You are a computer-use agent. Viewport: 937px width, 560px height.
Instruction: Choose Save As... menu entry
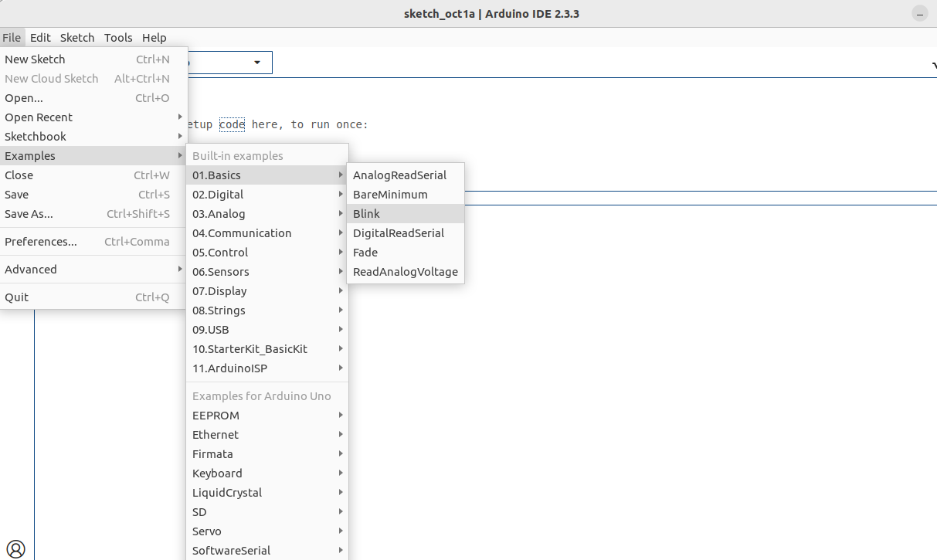coord(93,214)
